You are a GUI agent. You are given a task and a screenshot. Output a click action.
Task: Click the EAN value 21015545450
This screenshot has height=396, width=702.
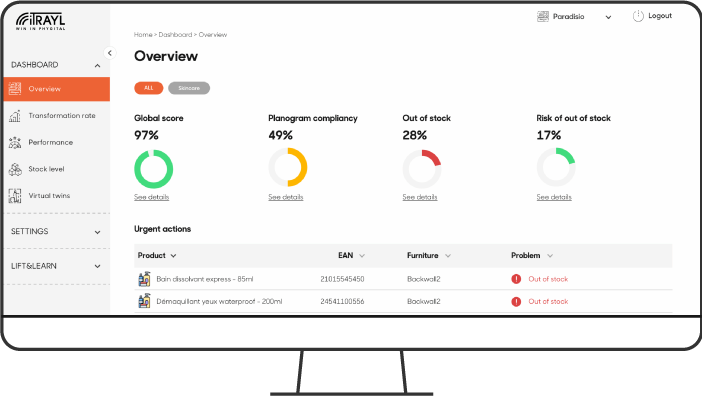[x=342, y=279]
